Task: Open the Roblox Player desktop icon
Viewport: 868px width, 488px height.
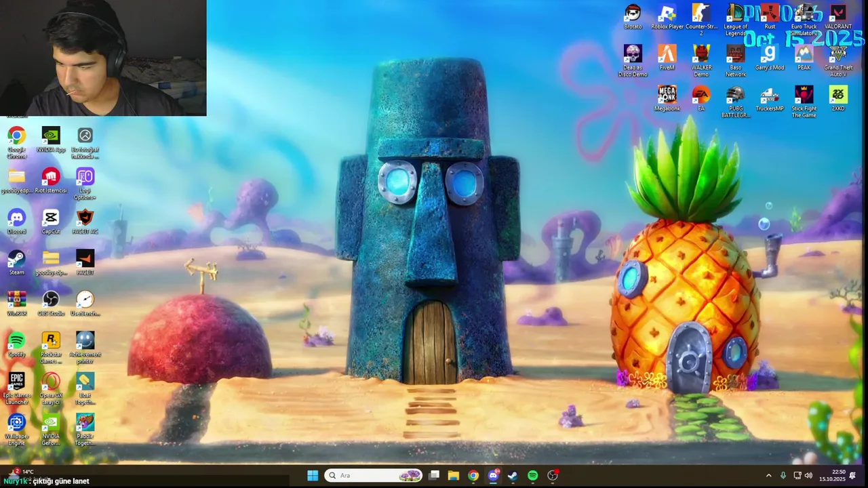Action: click(667, 18)
